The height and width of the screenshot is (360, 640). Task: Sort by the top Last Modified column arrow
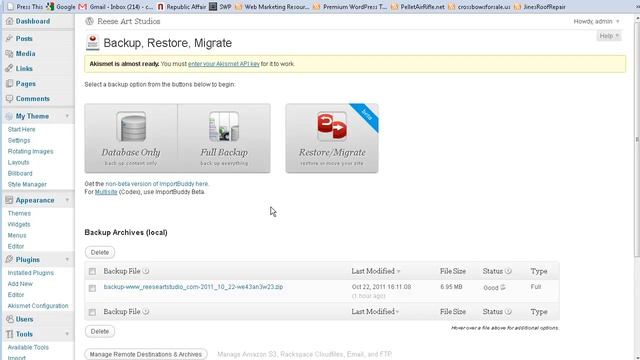coord(399,271)
